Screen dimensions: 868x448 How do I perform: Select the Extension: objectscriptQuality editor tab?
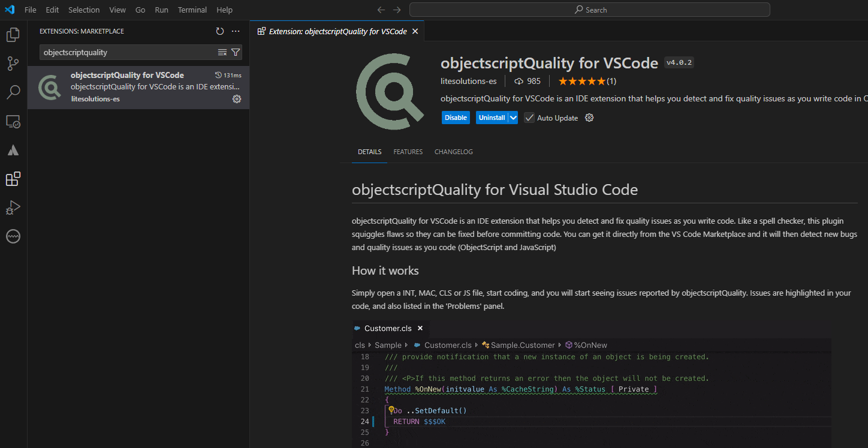pyautogui.click(x=338, y=31)
